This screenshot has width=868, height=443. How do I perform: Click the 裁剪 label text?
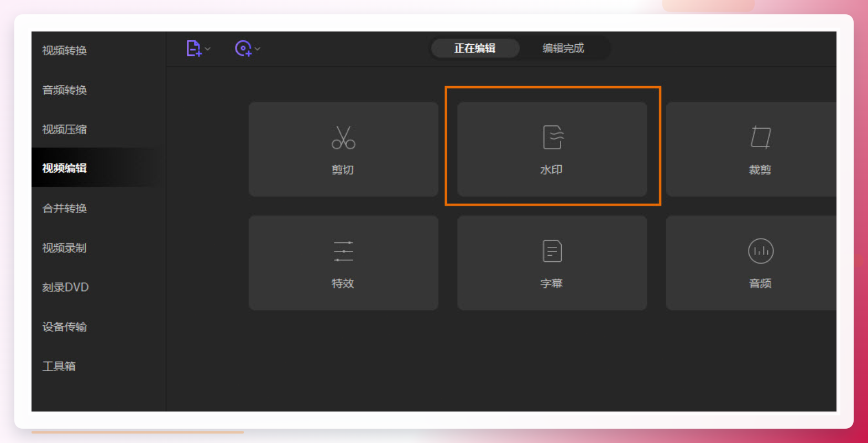(760, 170)
